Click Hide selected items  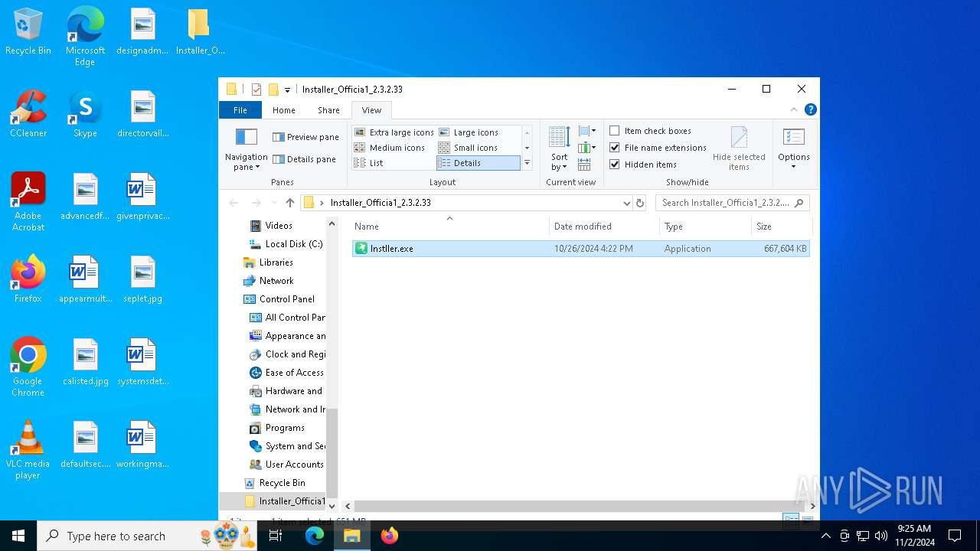739,149
